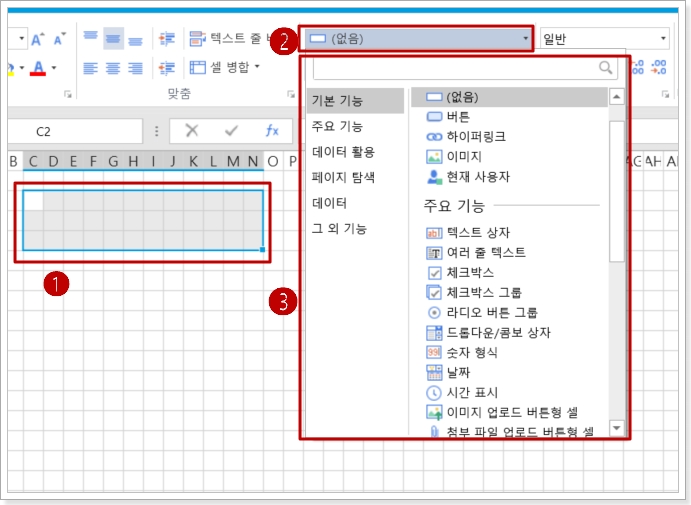Image resolution: width=691 pixels, height=505 pixels.
Task: Choose 이미지 업로드 버튼형 셀 option
Action: [511, 412]
